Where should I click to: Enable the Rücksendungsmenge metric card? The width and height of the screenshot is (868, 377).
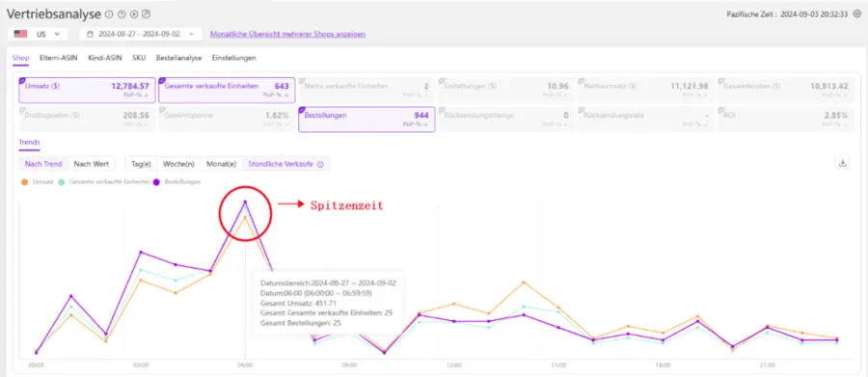coord(506,120)
